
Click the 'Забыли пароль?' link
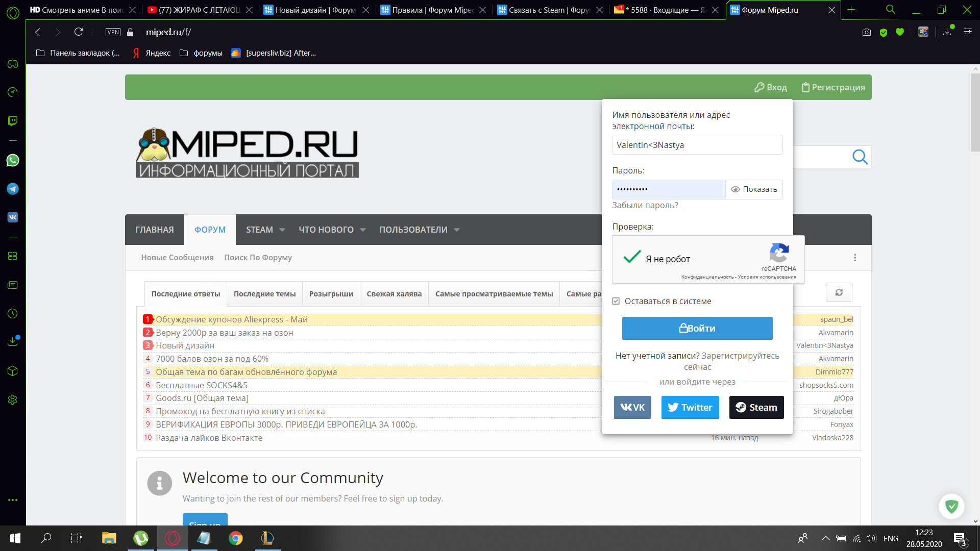[x=645, y=205]
